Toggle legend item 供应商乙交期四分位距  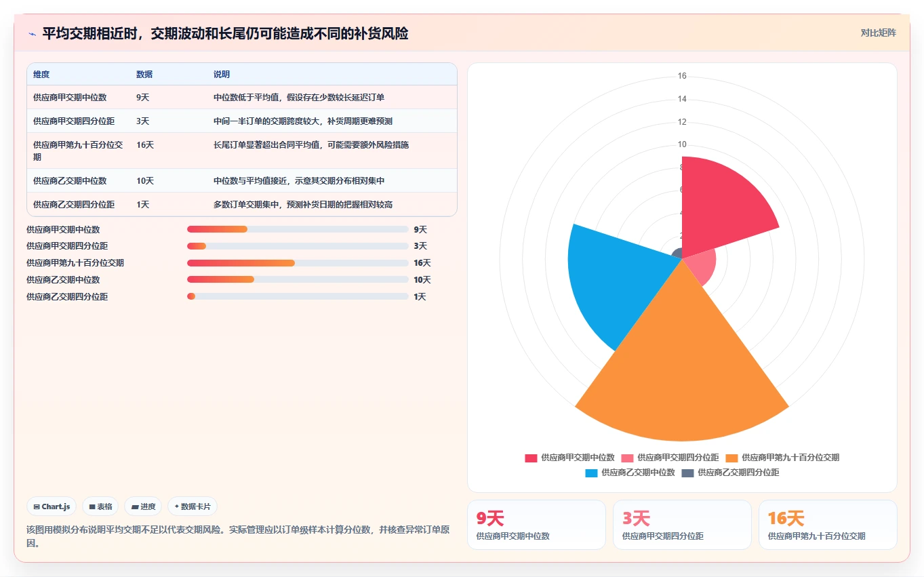pos(730,473)
